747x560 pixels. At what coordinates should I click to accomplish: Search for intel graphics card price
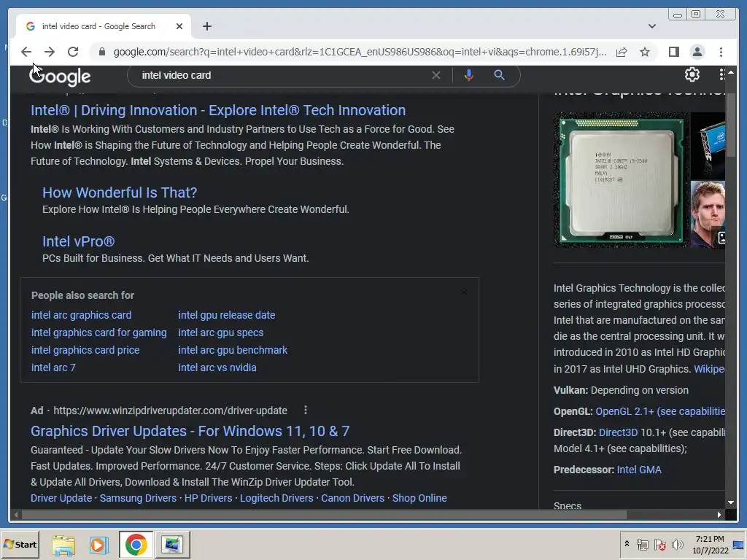click(85, 350)
